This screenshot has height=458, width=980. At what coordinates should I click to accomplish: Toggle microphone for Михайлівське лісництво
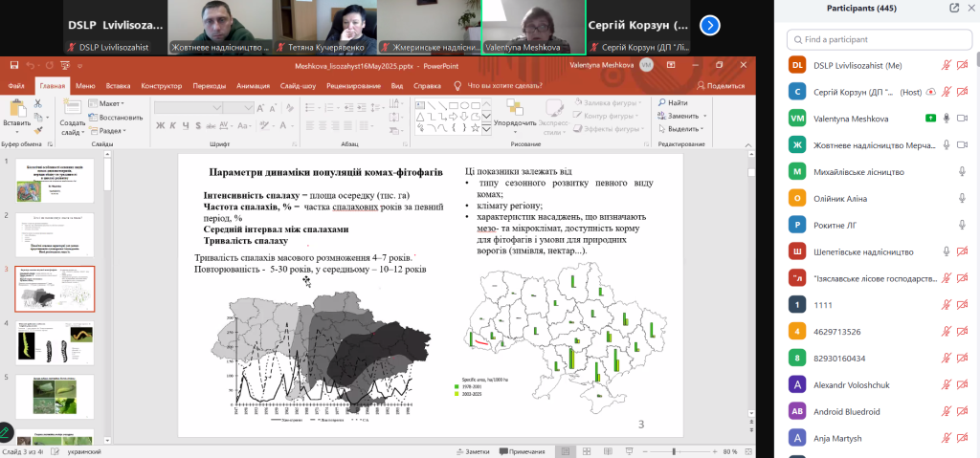[x=963, y=172]
